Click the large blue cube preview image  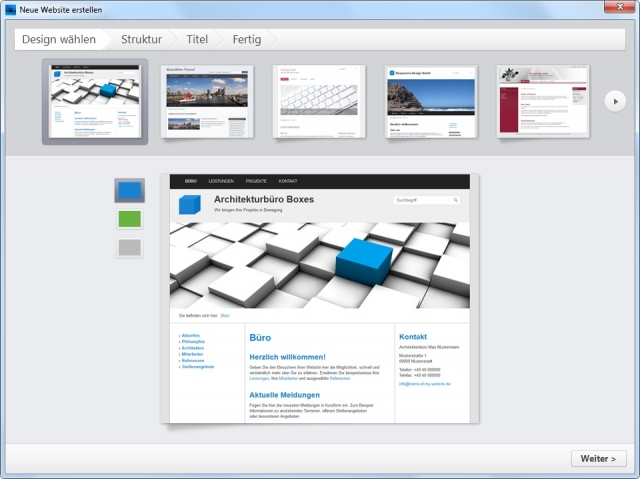319,264
